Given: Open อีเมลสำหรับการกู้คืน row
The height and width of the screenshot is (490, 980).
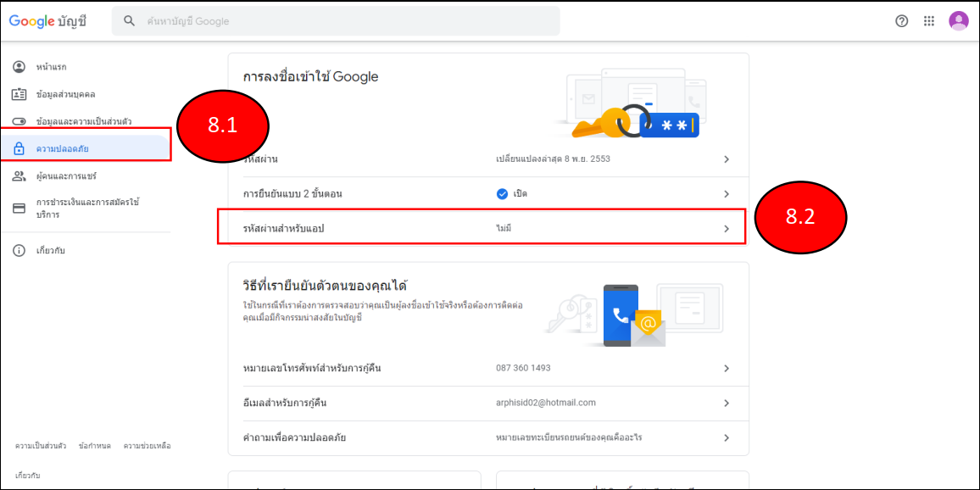Looking at the screenshot, I should pos(488,404).
